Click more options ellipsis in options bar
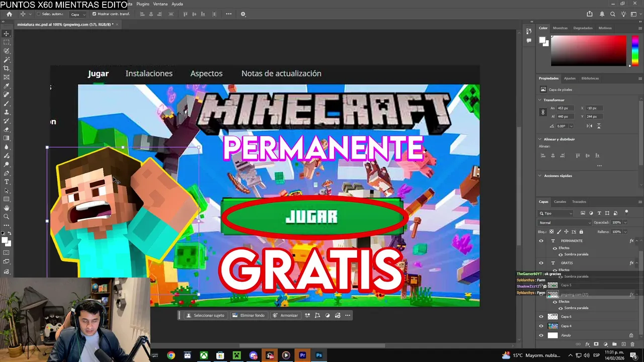Image resolution: width=644 pixels, height=362 pixels. click(229, 14)
